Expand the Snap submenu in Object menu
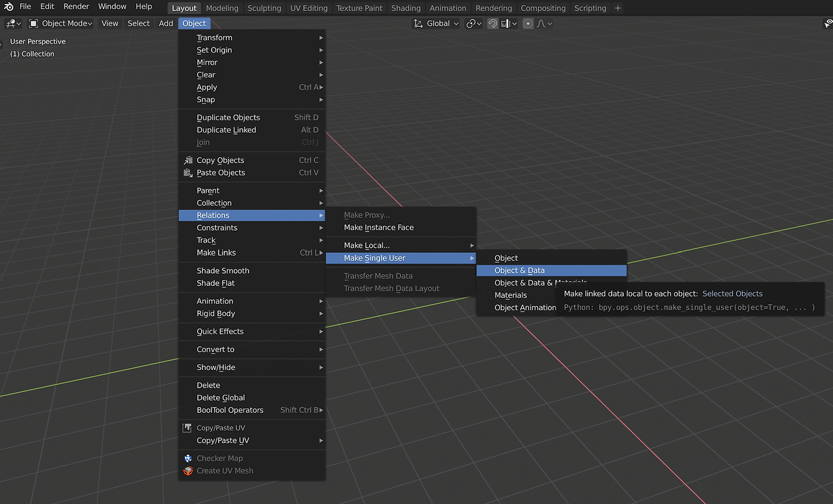 [252, 99]
